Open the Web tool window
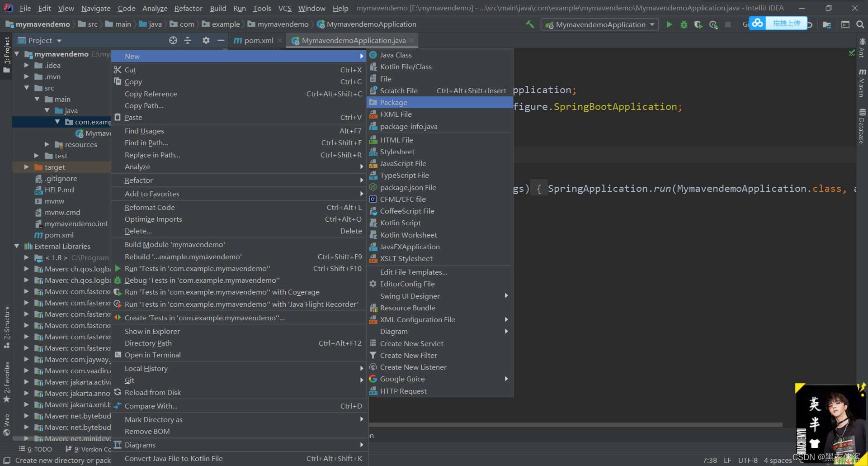The image size is (868, 466). tap(6, 425)
